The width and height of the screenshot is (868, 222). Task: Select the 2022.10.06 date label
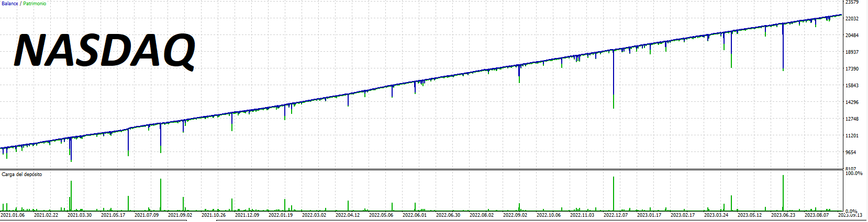coord(549,215)
